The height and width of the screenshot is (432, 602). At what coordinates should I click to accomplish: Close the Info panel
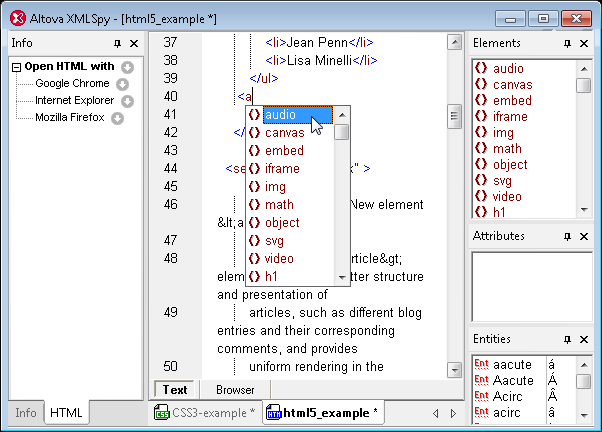(134, 43)
